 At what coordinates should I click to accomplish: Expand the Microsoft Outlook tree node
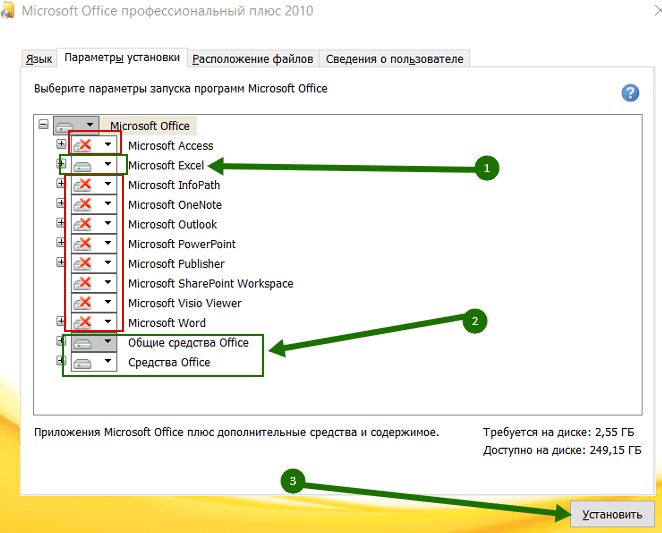tap(61, 223)
